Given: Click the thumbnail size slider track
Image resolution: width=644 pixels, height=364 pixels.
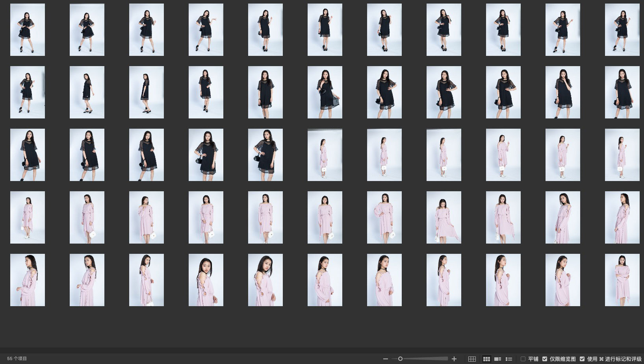Looking at the screenshot, I should [x=425, y=359].
